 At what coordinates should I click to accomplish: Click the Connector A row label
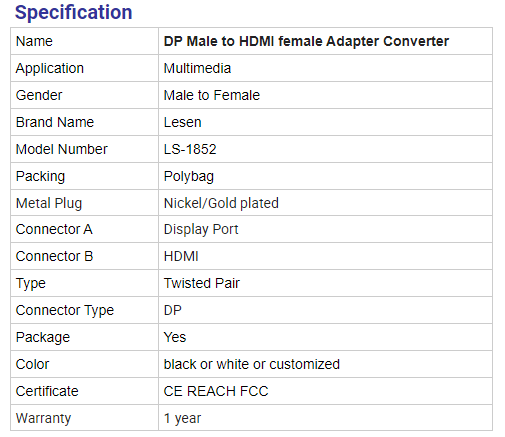tap(54, 229)
